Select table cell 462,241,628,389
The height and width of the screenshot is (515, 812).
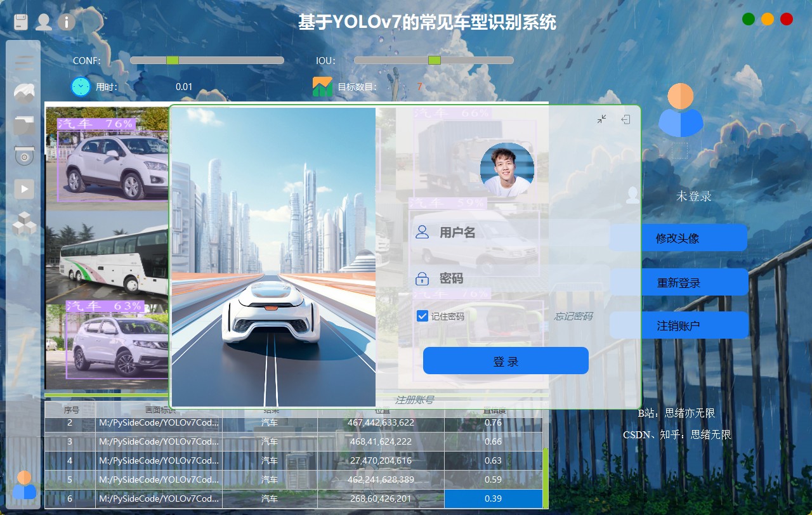(x=381, y=479)
